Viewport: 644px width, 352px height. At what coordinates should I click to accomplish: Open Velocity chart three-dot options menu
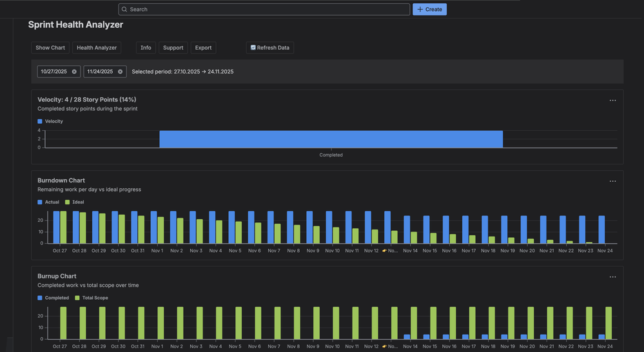(x=612, y=101)
